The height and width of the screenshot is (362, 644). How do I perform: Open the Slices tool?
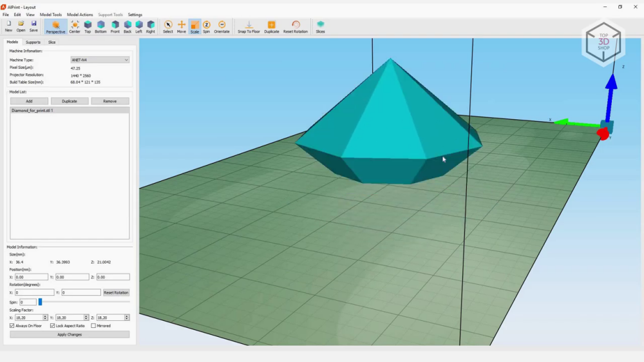pos(320,26)
